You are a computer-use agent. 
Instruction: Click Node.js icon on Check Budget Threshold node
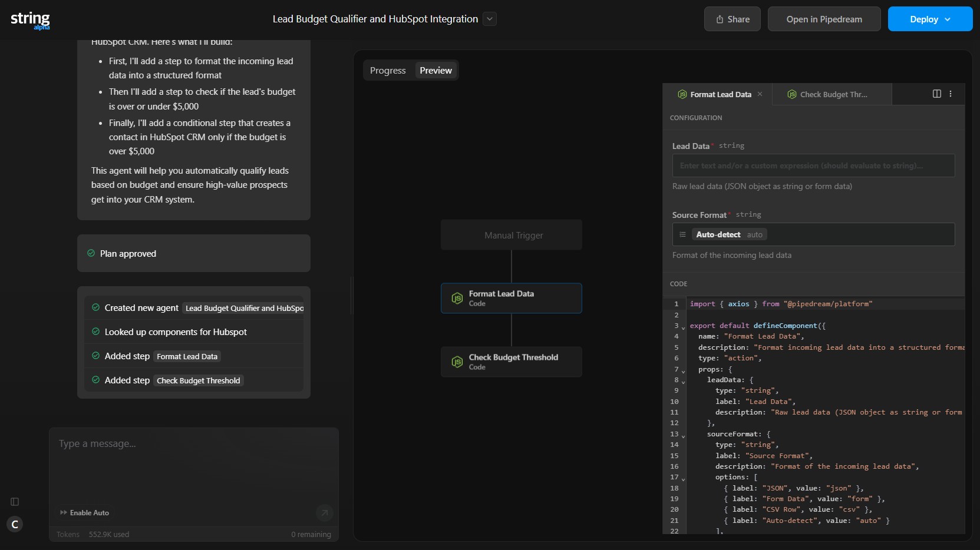click(457, 362)
